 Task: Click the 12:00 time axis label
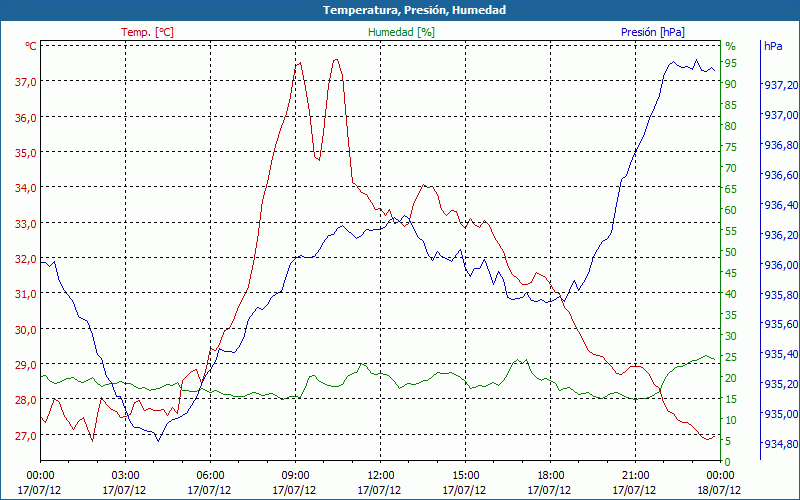pos(380,476)
